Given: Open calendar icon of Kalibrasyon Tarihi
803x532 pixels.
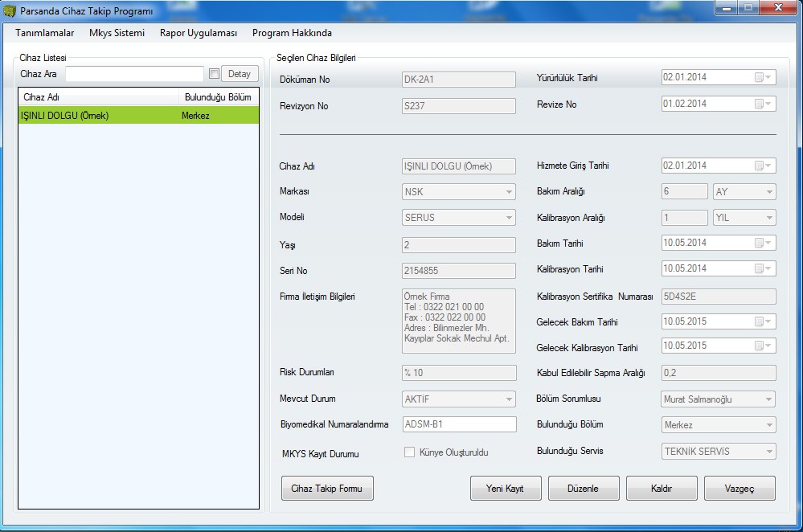Looking at the screenshot, I should [x=763, y=268].
